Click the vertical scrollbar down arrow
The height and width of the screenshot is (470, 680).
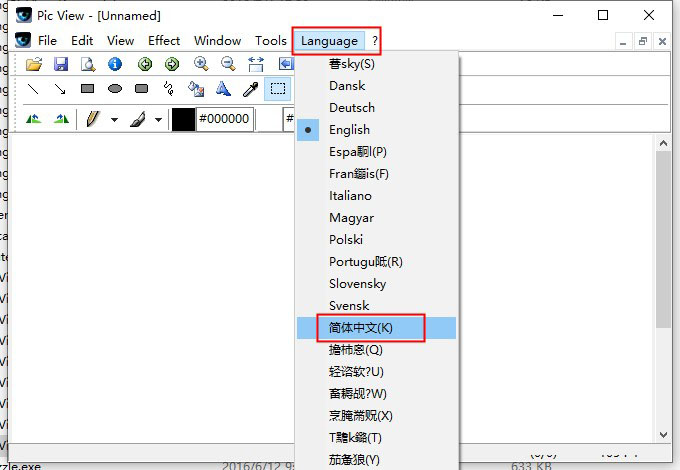tap(663, 434)
